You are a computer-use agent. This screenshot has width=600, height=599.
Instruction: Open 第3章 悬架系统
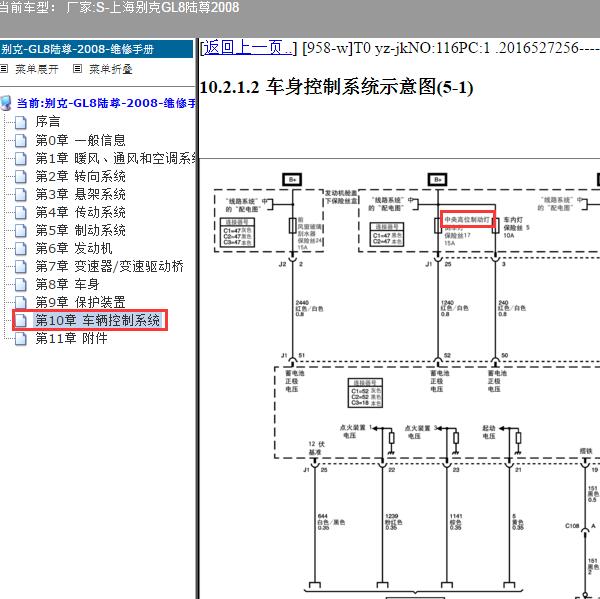(81, 194)
